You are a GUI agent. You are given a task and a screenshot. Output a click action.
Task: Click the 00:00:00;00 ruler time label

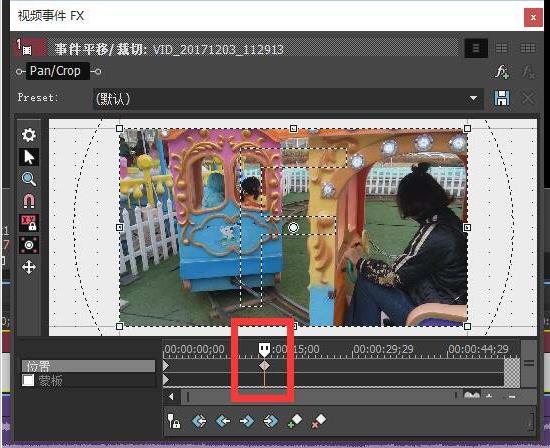click(194, 349)
